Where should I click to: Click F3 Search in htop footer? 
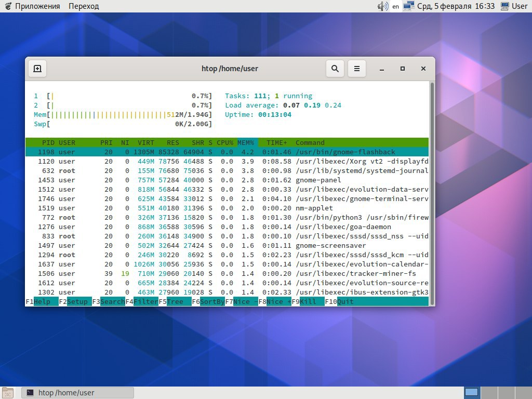tap(109, 302)
